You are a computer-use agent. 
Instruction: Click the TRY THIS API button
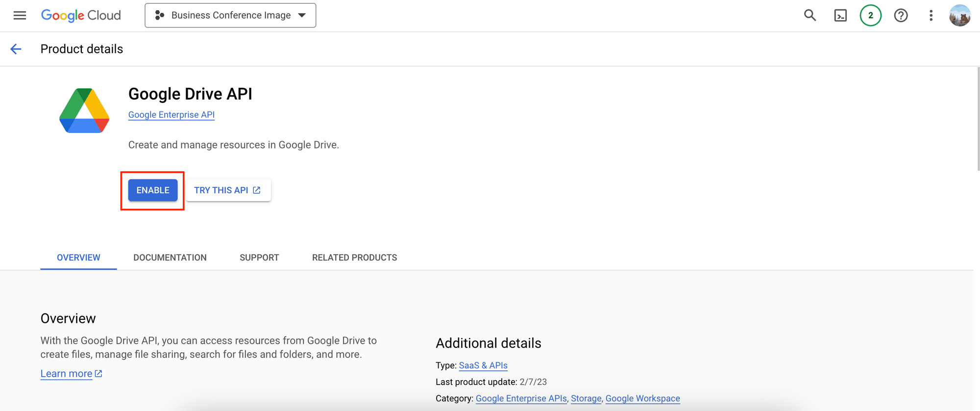[x=228, y=190]
